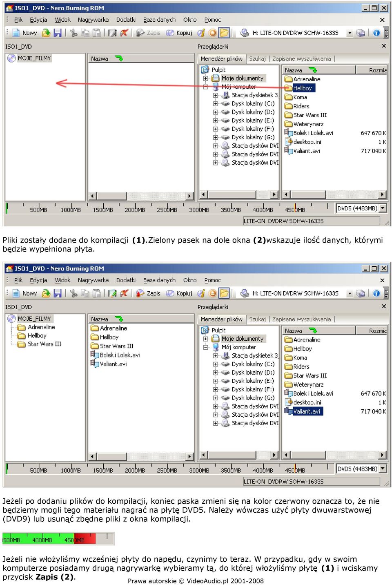The width and height of the screenshot is (392, 585).
Task: Click the blue info icon in the upper window toolbar
Action: click(x=376, y=33)
